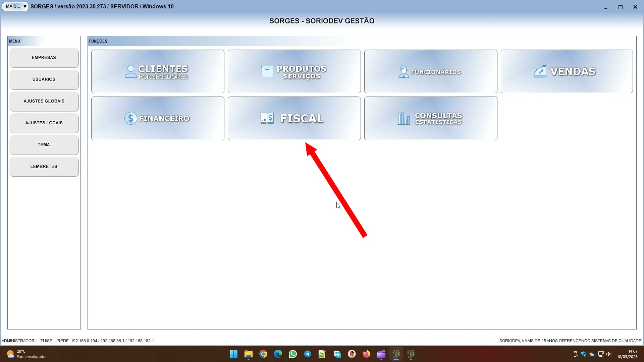The width and height of the screenshot is (644, 362).
Task: Open WhatsApp from the taskbar
Action: click(293, 354)
